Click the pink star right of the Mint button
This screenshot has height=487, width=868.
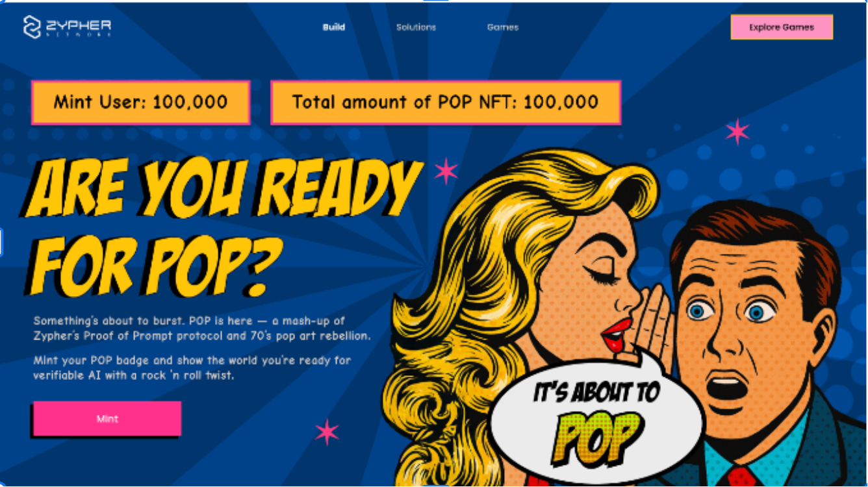point(327,432)
